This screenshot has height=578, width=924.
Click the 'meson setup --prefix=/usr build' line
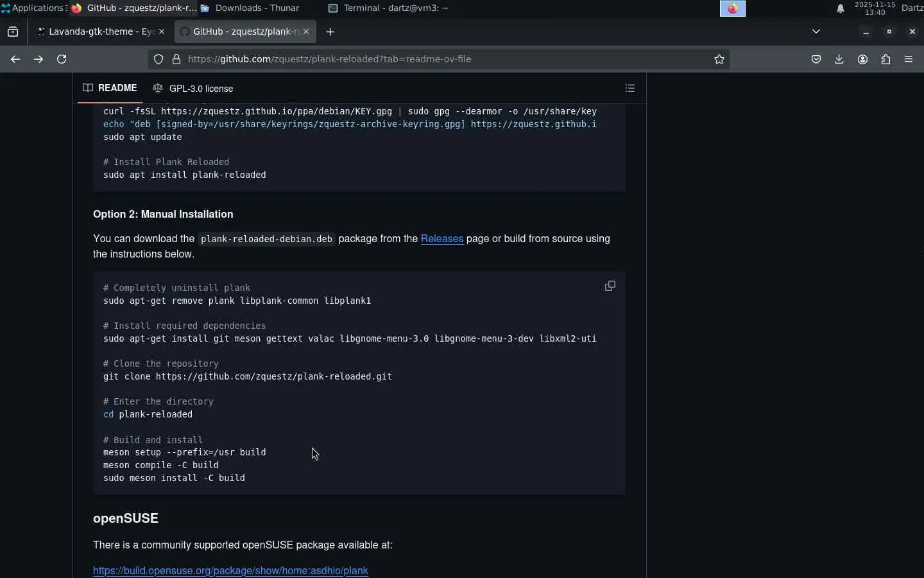click(x=185, y=453)
